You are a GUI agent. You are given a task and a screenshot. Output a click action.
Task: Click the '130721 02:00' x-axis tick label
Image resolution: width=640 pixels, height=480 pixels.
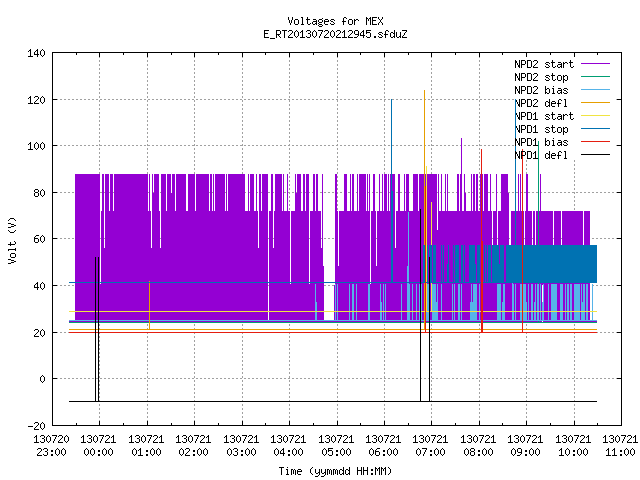193,446
